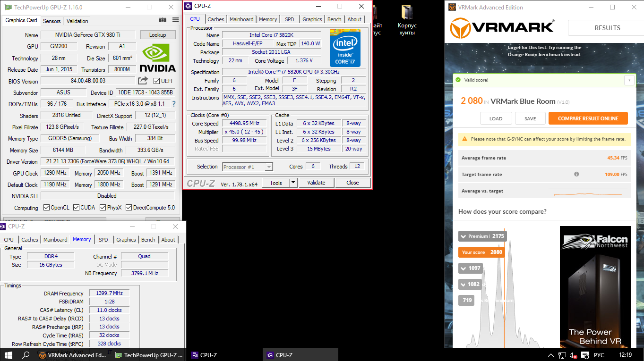Expand the 1082 score comparison entry

click(x=471, y=284)
